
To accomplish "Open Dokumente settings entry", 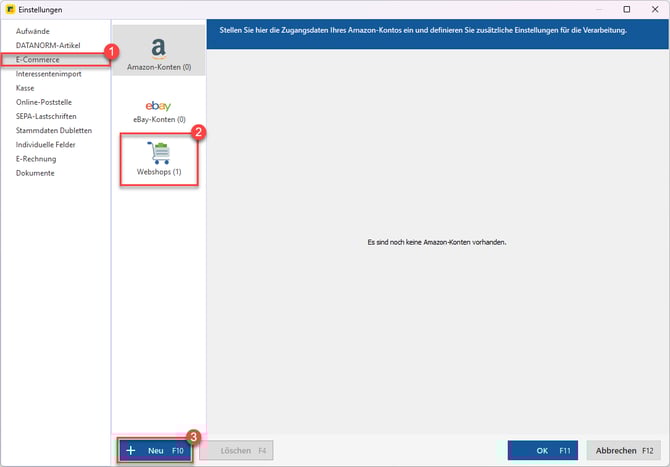I will click(35, 172).
